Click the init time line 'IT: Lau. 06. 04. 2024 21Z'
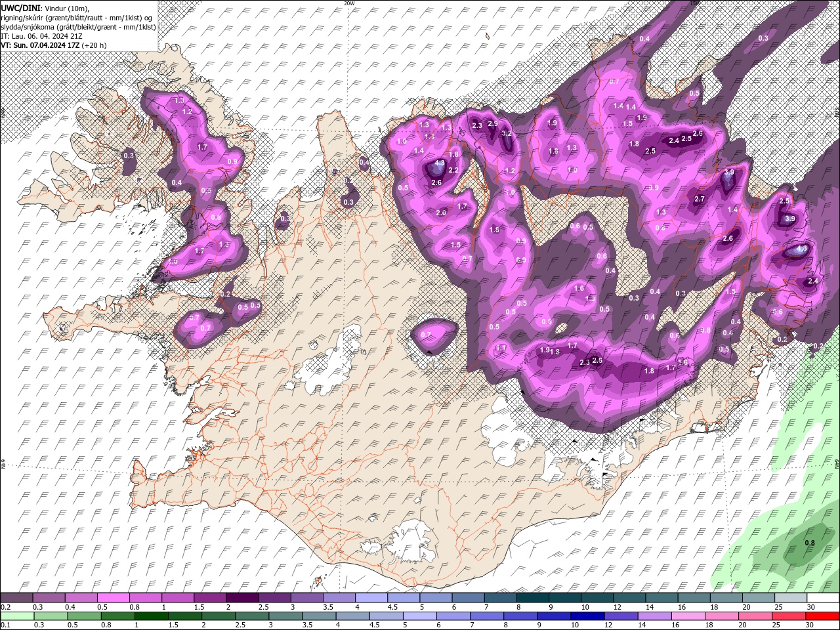The image size is (840, 630). click(41, 36)
